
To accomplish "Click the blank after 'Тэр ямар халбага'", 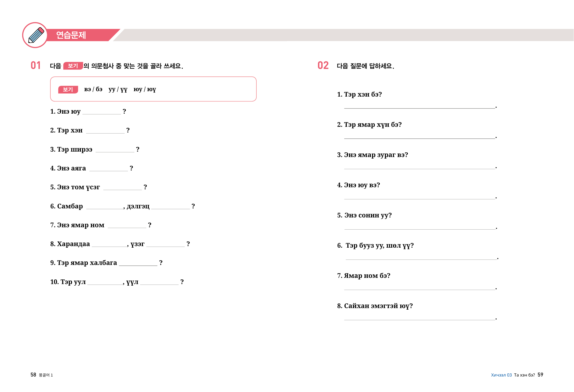I will (138, 264).
